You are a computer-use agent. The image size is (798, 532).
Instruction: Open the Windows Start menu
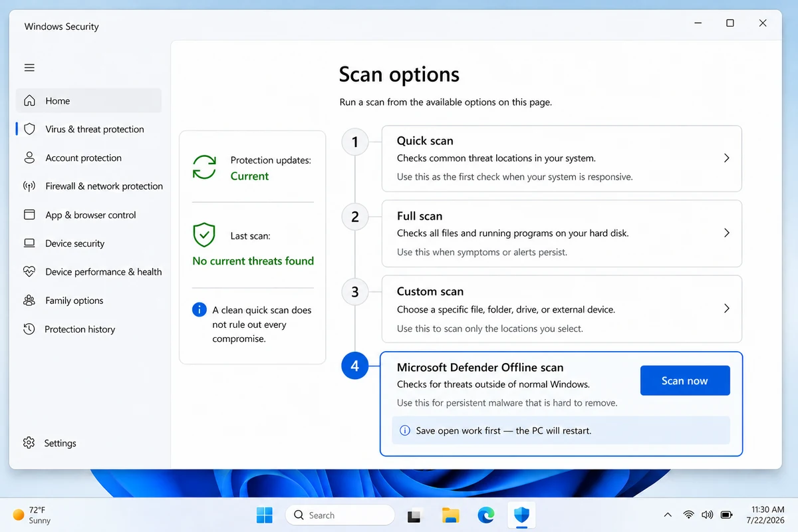click(x=264, y=515)
